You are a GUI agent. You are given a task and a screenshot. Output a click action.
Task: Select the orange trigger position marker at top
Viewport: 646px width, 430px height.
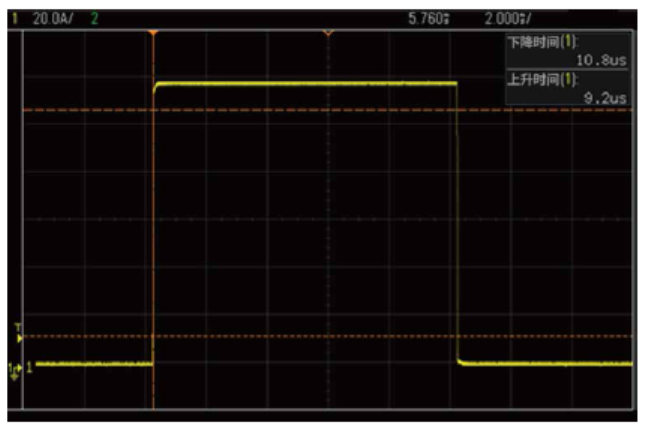click(153, 33)
